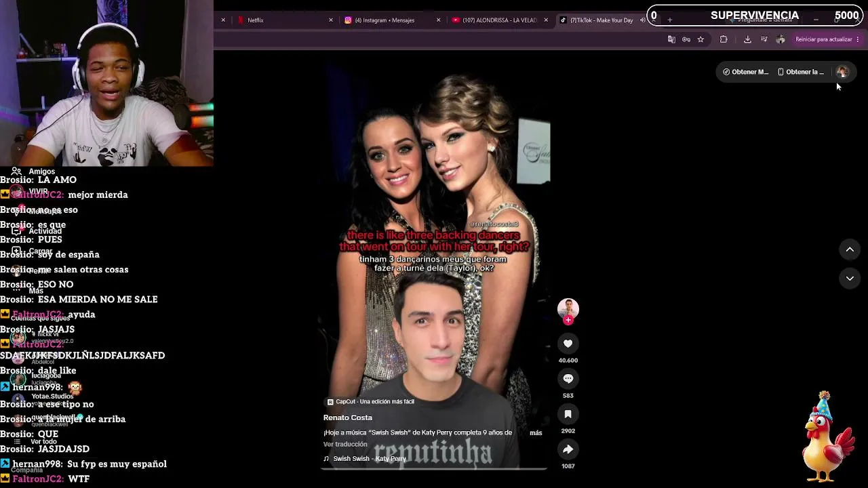Click the Obtener la... app button

pyautogui.click(x=801, y=72)
